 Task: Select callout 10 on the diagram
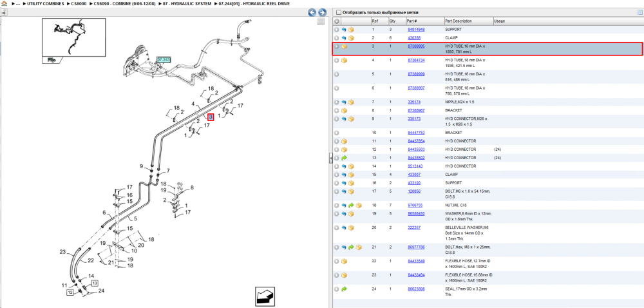(x=134, y=251)
